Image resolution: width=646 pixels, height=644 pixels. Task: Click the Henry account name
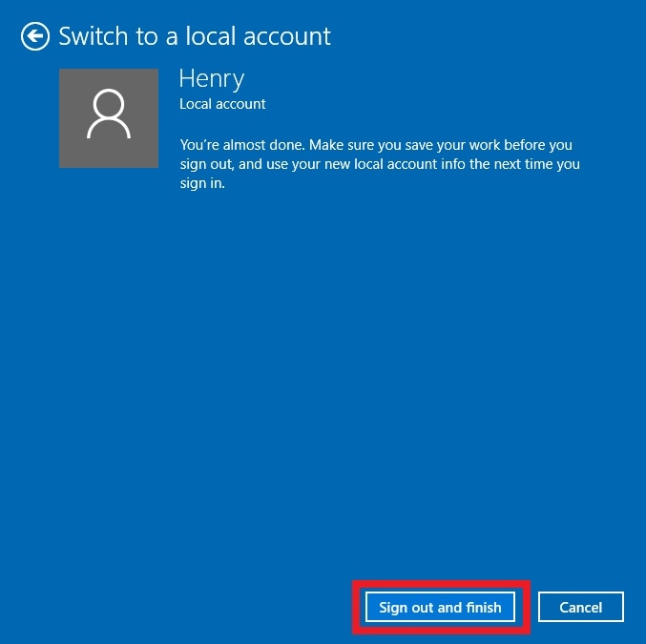212,78
